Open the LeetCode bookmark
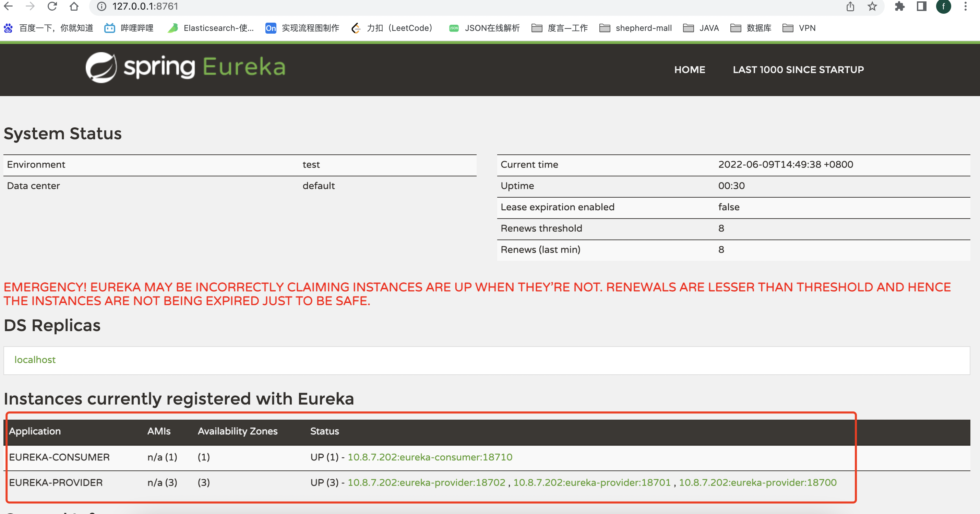 [x=393, y=28]
